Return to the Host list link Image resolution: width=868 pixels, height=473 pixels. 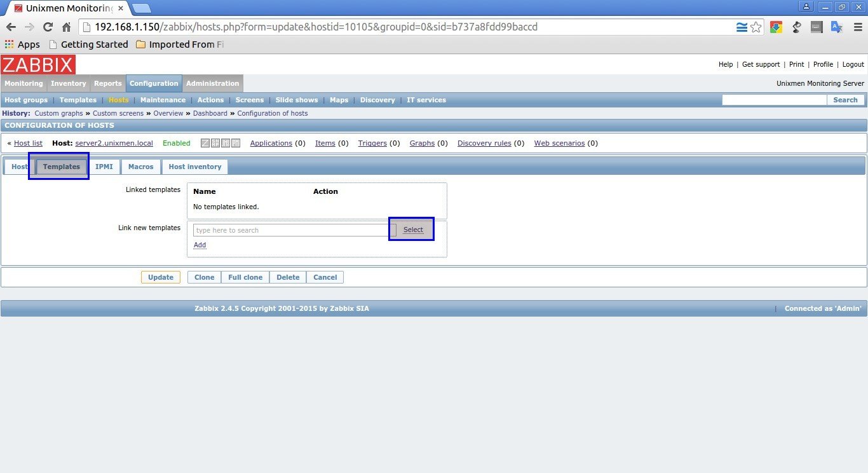click(28, 143)
